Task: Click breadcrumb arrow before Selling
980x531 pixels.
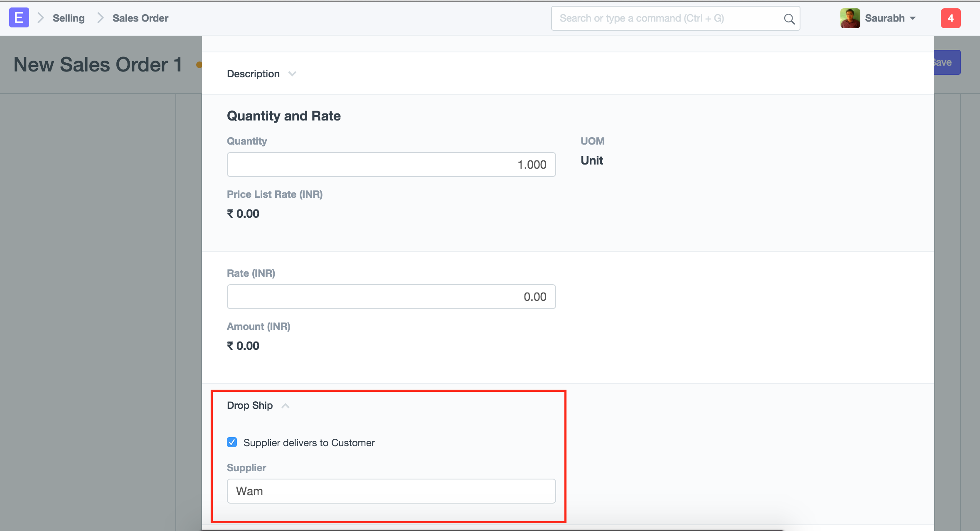Action: [41, 18]
